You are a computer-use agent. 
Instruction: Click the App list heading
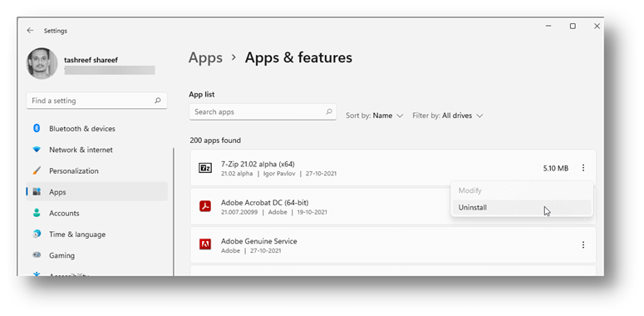tap(202, 95)
